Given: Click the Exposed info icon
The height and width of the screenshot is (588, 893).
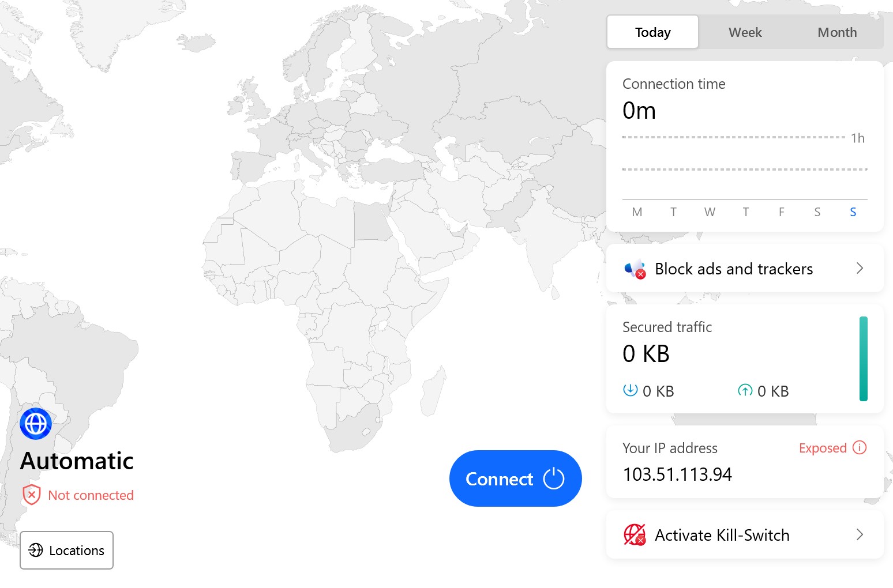Looking at the screenshot, I should [x=860, y=448].
